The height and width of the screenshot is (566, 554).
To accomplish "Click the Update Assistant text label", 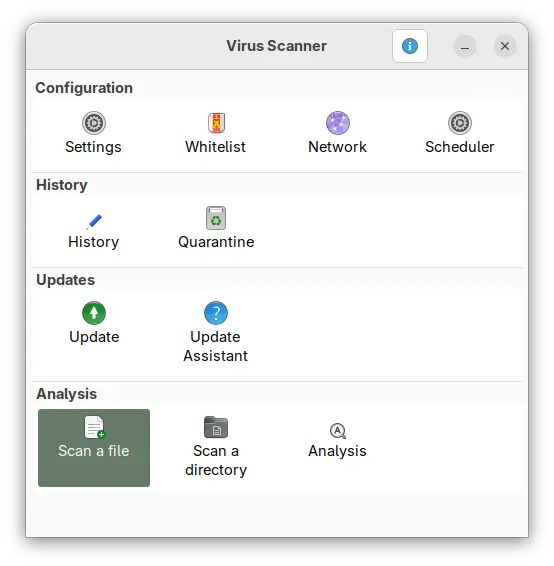I will pos(215,346).
